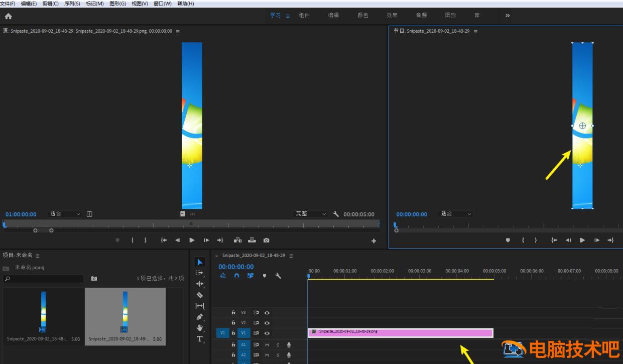This screenshot has width=623, height=364.
Task: Click the source monitor wrench settings icon
Action: pyautogui.click(x=336, y=214)
